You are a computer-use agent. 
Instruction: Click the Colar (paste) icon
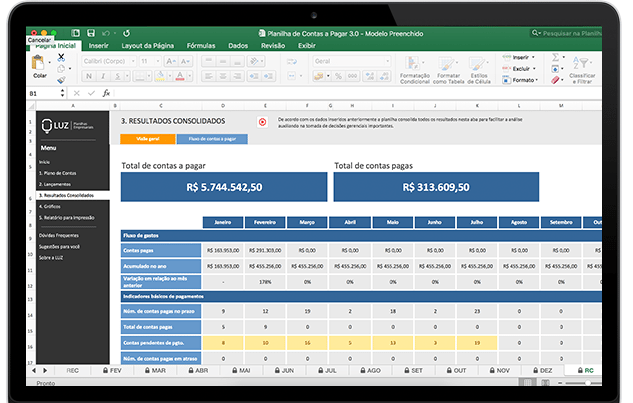[x=39, y=64]
